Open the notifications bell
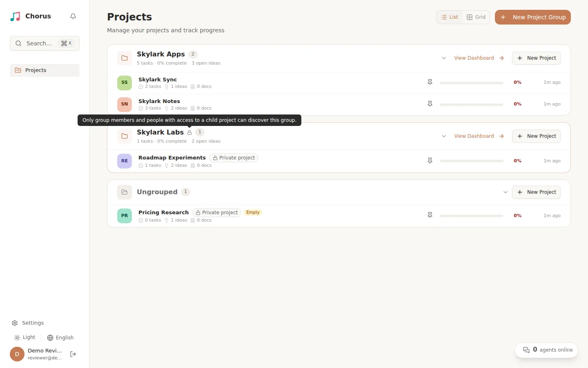 tap(73, 16)
